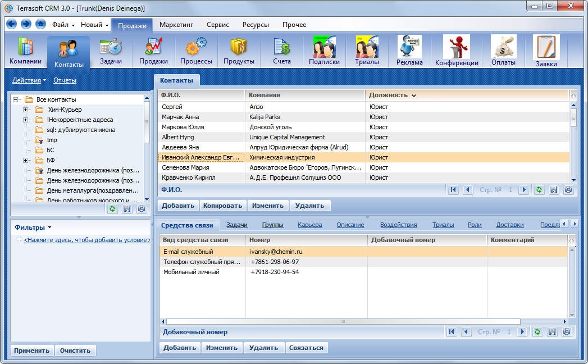This screenshot has width=588, height=364.
Task: Open the Продажи toolbar icon
Action: pos(153,51)
